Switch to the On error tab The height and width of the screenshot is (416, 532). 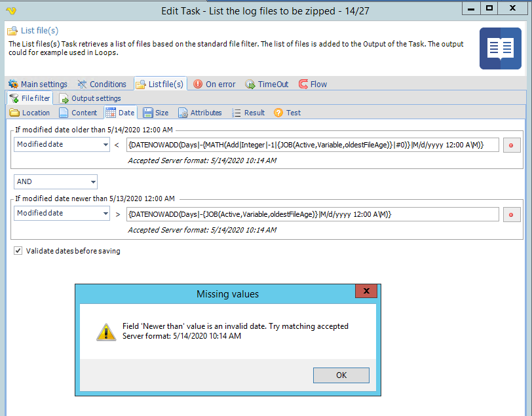coord(214,84)
